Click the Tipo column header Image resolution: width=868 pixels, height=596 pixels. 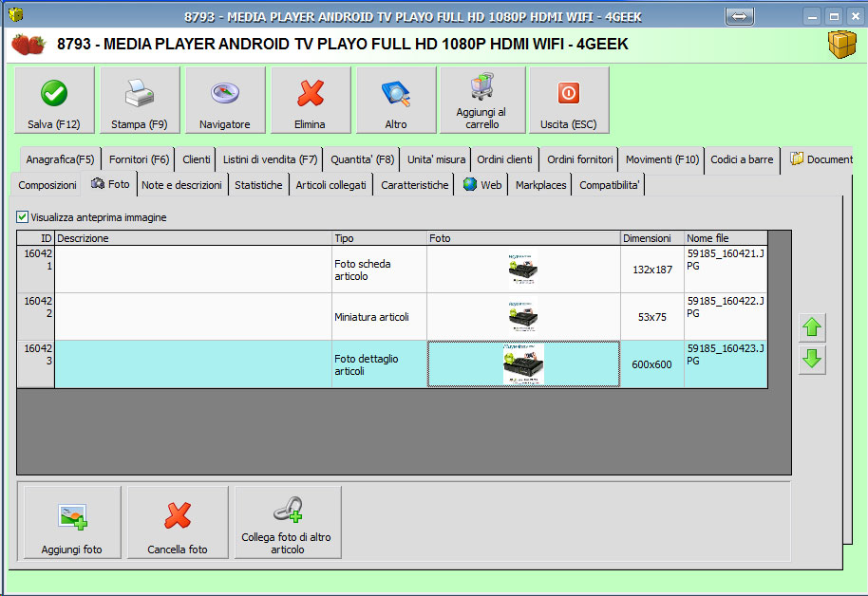pyautogui.click(x=379, y=238)
